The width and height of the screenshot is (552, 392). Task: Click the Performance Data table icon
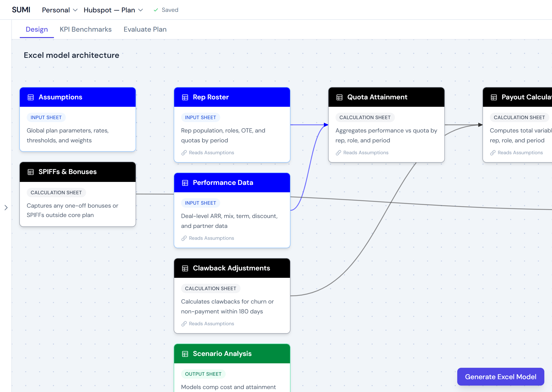pos(185,183)
